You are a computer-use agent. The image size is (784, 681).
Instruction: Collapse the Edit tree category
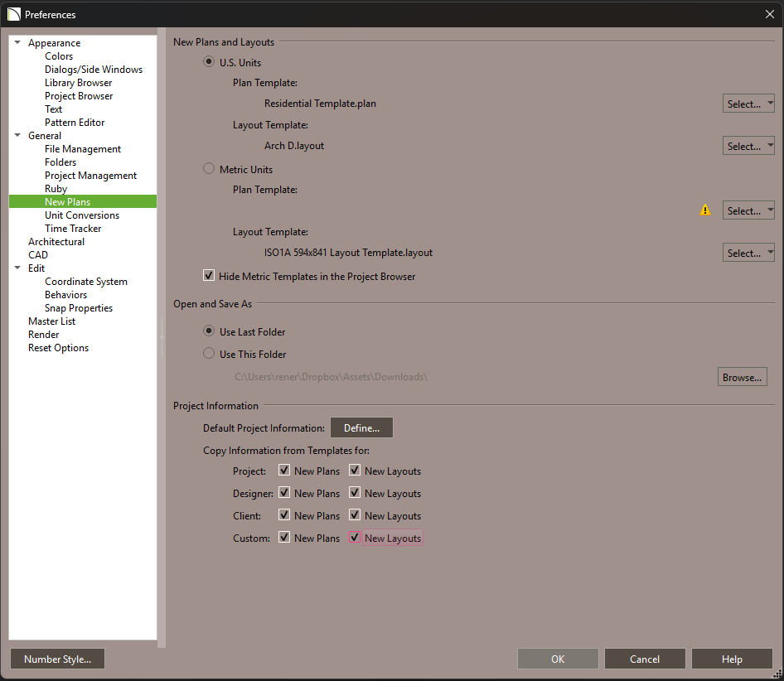click(17, 268)
